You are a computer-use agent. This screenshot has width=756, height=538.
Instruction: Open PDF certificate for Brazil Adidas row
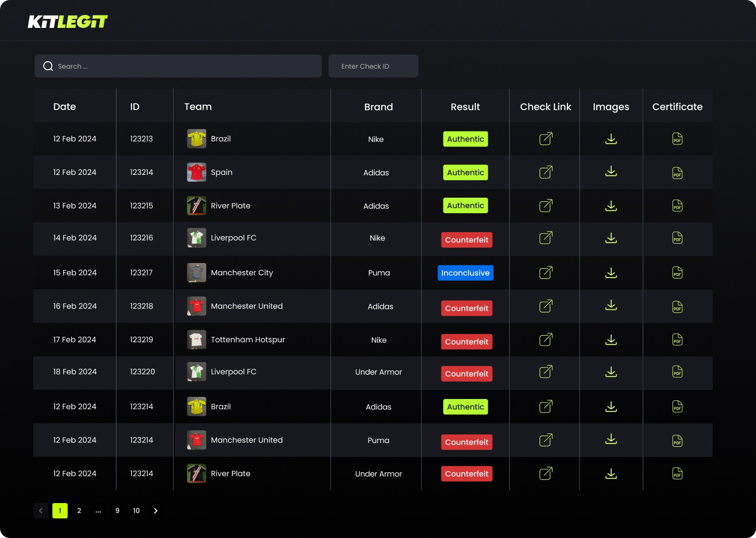click(677, 406)
